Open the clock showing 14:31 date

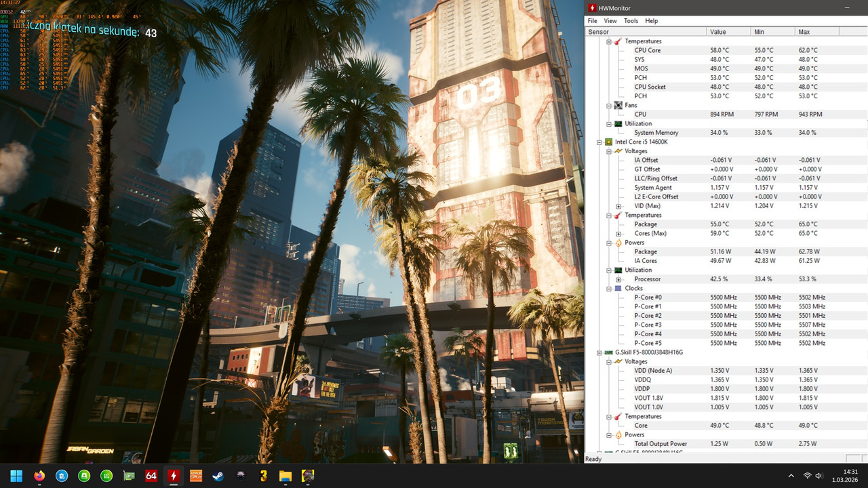point(845,476)
